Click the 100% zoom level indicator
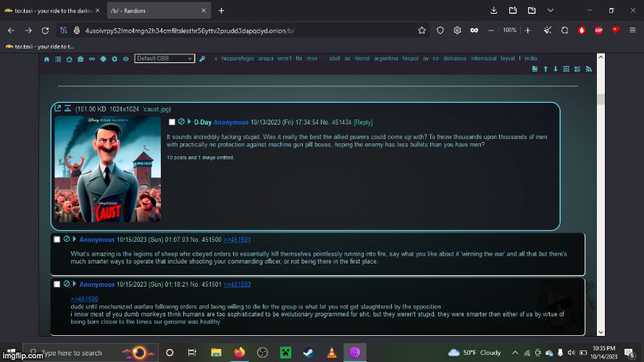Image resolution: width=644 pixels, height=362 pixels. coord(509,30)
